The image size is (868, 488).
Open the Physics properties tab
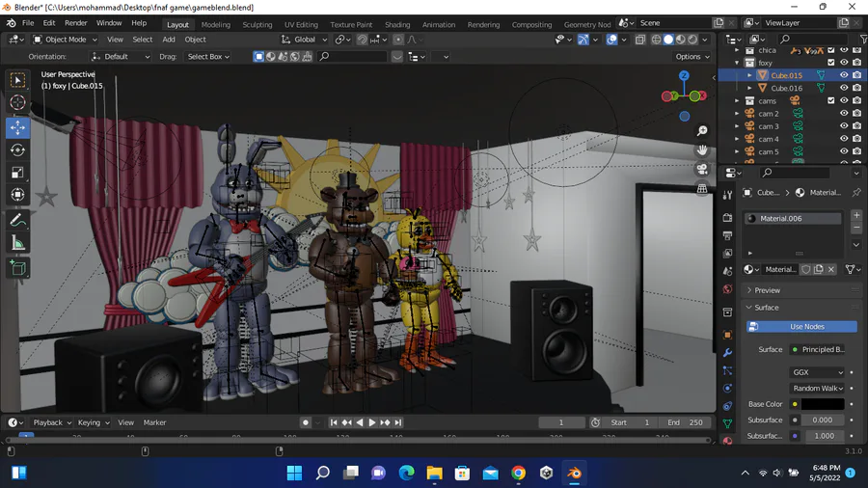click(x=727, y=388)
